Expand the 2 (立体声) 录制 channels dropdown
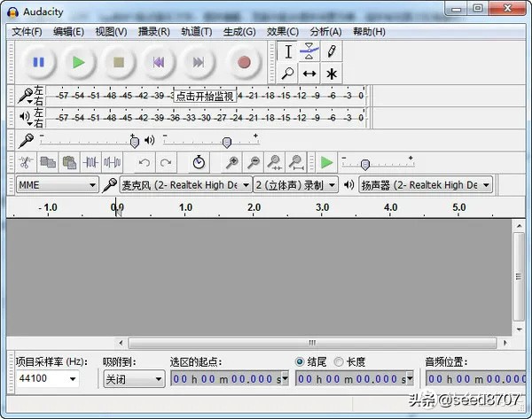Screen dimensions: 532x419 (x=295, y=185)
